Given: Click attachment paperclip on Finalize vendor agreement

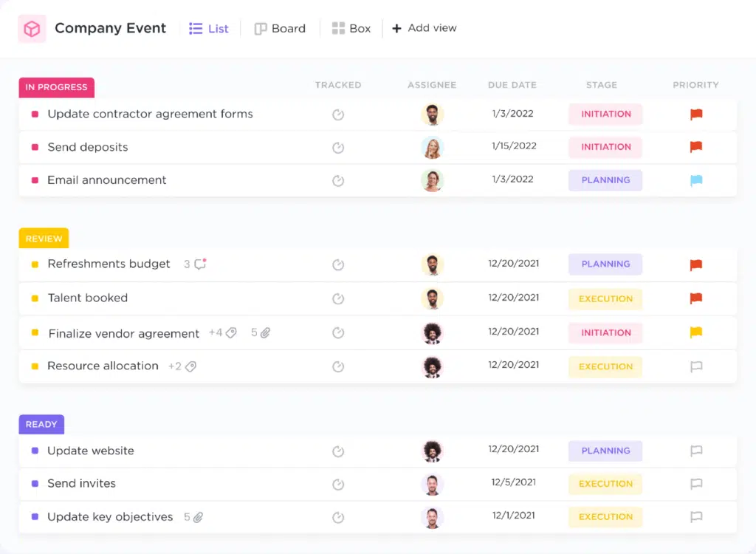Looking at the screenshot, I should tap(265, 333).
